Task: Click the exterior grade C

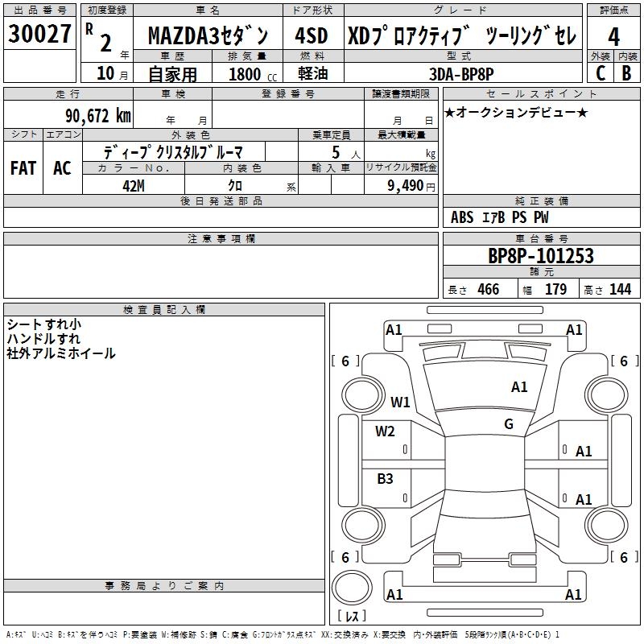Action: (601, 73)
